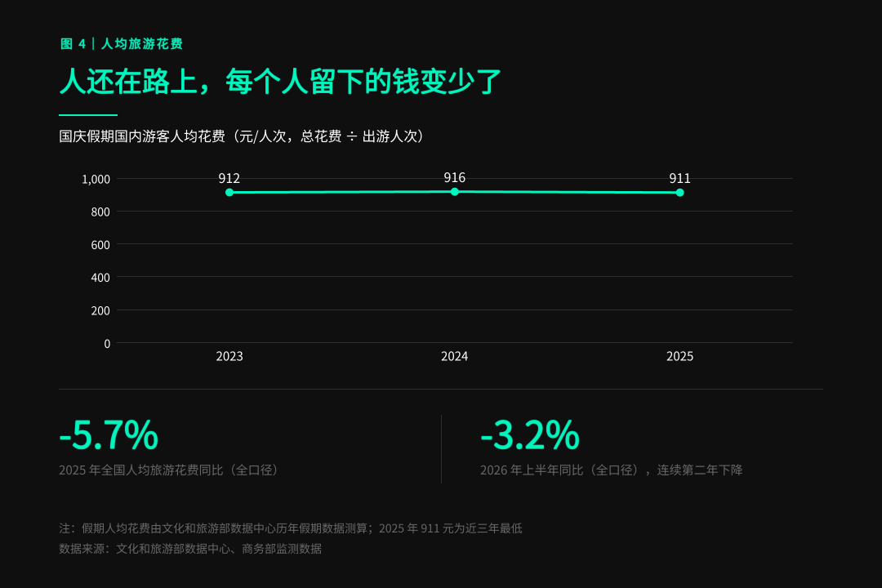This screenshot has width=882, height=588.
Task: Click the source line "数据来源:文化和旅游部数据中心"
Action: tap(190, 549)
